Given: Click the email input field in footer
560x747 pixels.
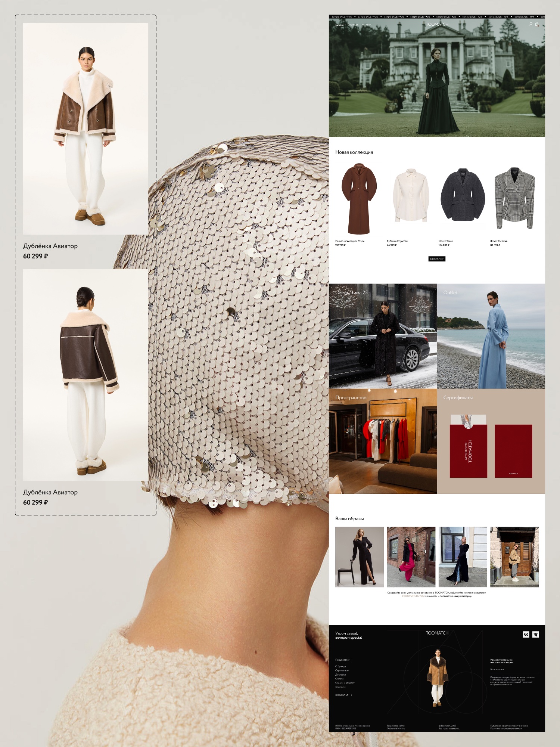Looking at the screenshot, I should click(514, 670).
